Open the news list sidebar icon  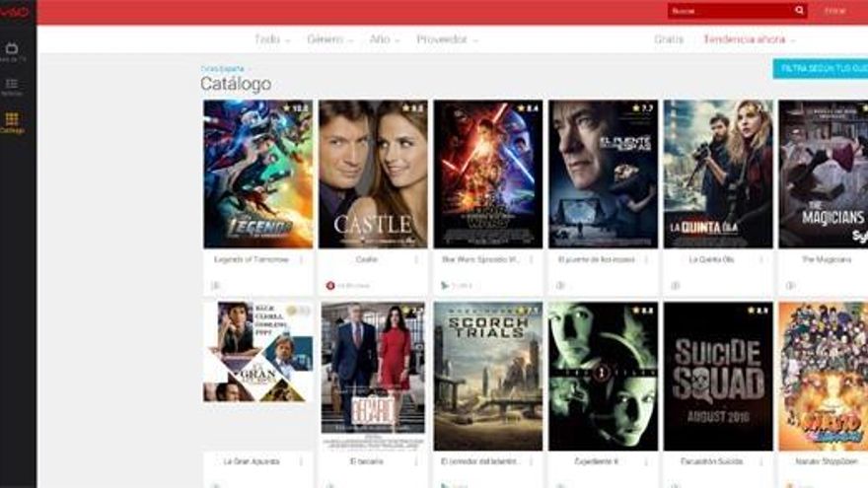click(x=12, y=85)
